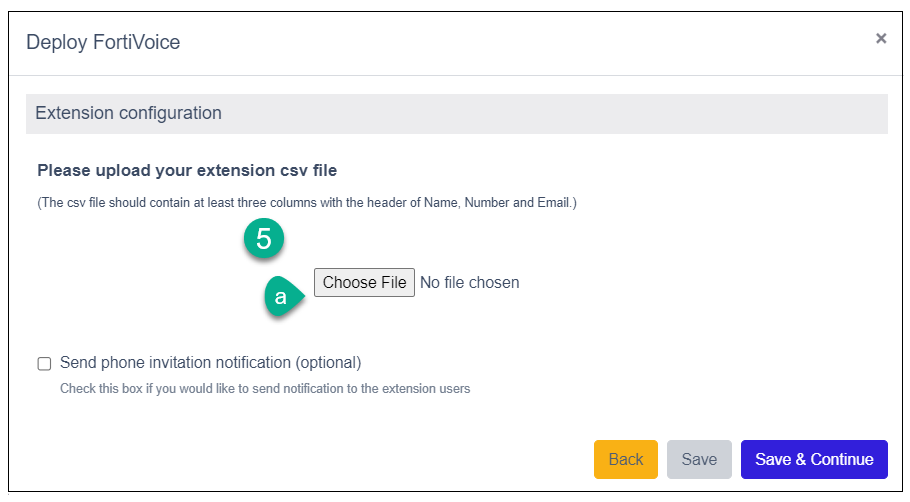Click the green step 5 badge
Screen dimensions: 910x502
264,240
